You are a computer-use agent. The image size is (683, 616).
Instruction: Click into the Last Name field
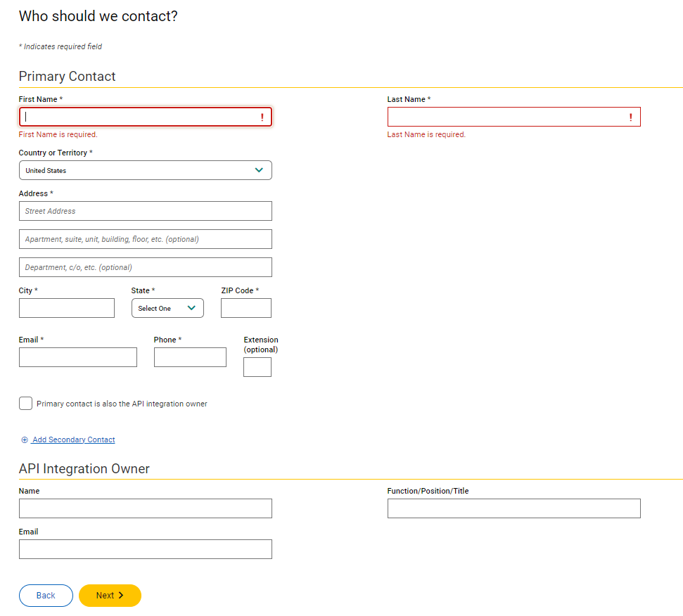506,117
